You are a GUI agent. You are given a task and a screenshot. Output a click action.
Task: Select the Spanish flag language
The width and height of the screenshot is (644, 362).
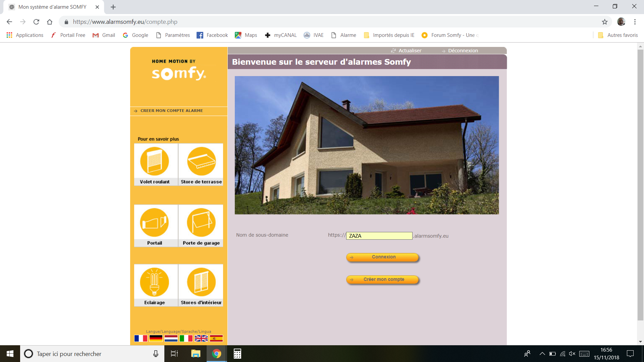tap(216, 339)
